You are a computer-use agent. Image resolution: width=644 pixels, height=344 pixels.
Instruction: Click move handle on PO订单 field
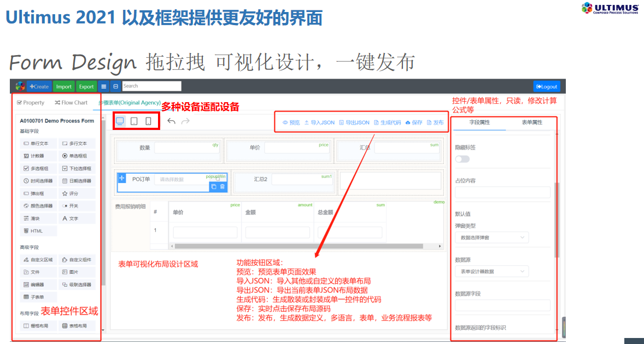tap(121, 178)
